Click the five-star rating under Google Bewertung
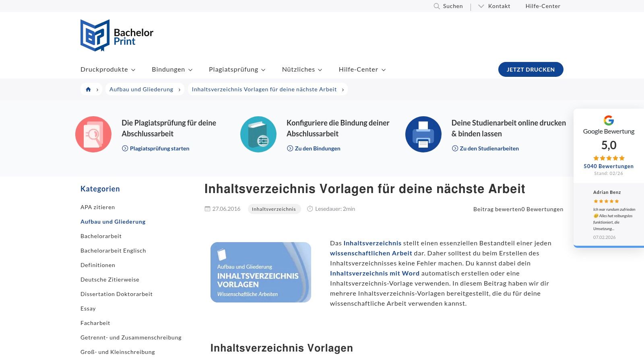Screen dimensions: 644x362 coord(609,158)
